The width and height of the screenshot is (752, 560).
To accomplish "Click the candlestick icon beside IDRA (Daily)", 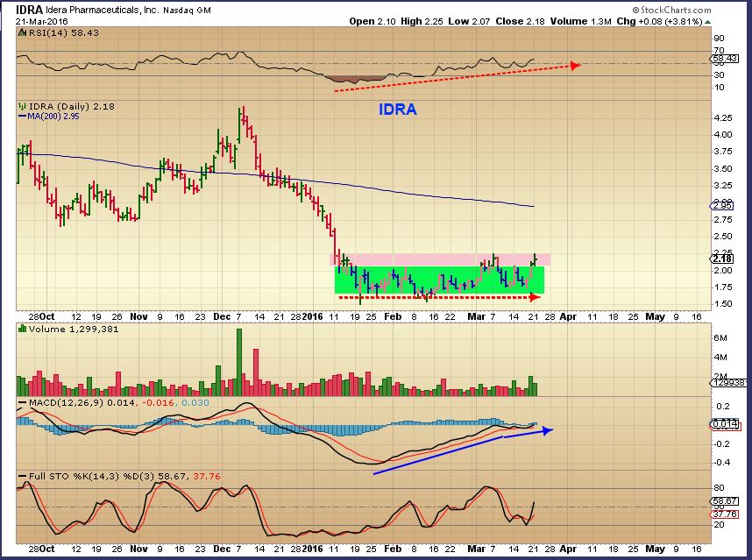I will (x=22, y=106).
